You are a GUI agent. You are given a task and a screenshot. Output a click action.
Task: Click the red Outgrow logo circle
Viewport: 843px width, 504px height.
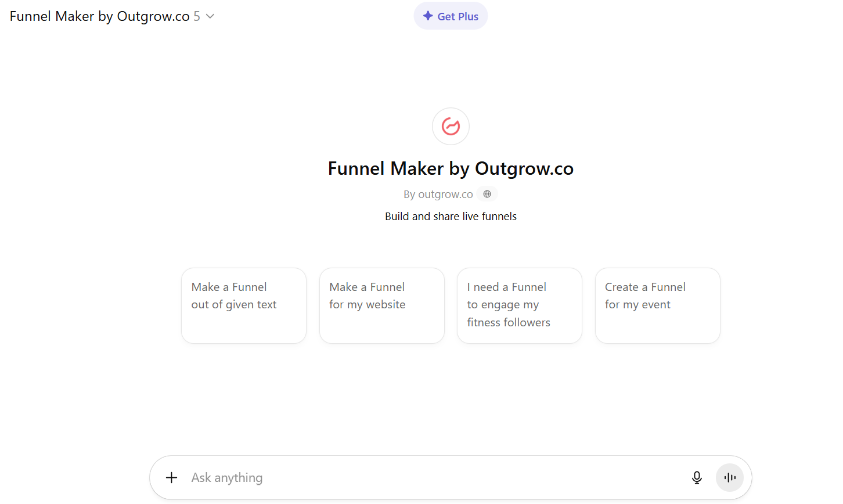point(451,126)
